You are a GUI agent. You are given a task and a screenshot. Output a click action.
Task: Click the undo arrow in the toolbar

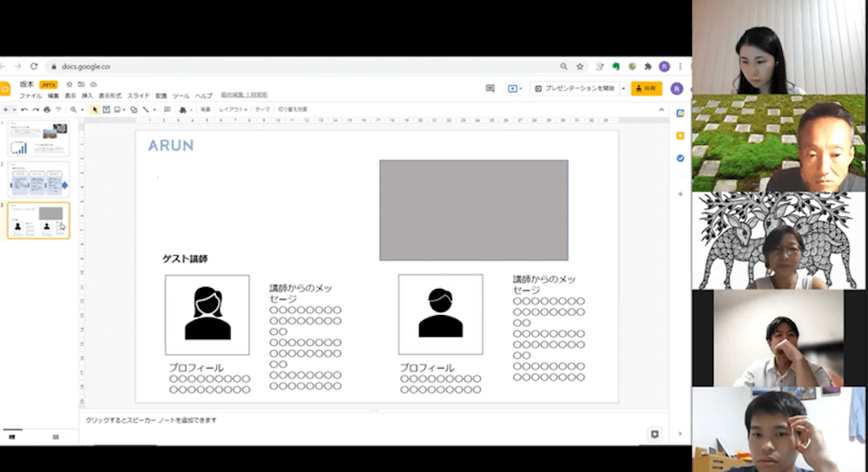tap(25, 109)
